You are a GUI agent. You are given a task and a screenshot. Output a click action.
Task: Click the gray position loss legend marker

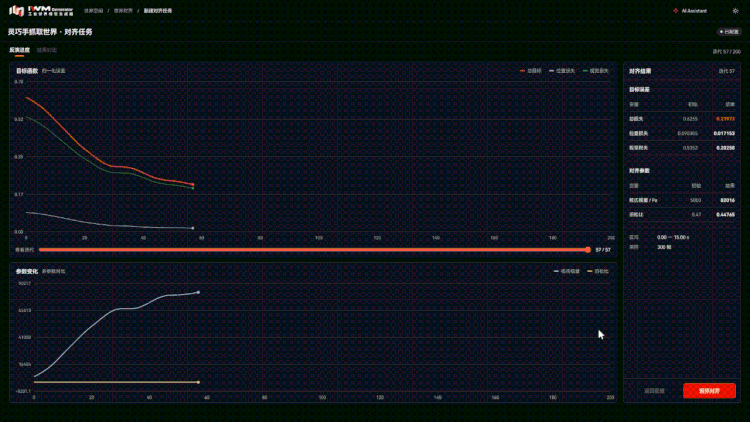point(551,71)
